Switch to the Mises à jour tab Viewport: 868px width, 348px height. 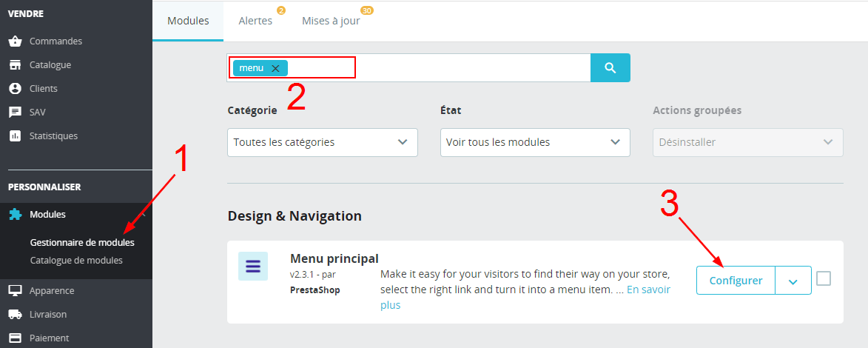pos(331,21)
